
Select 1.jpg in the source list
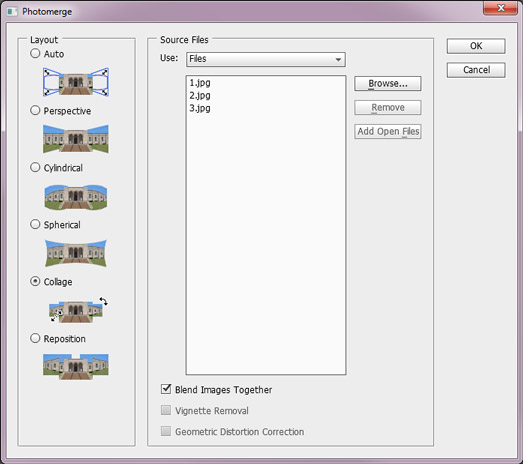click(x=200, y=83)
